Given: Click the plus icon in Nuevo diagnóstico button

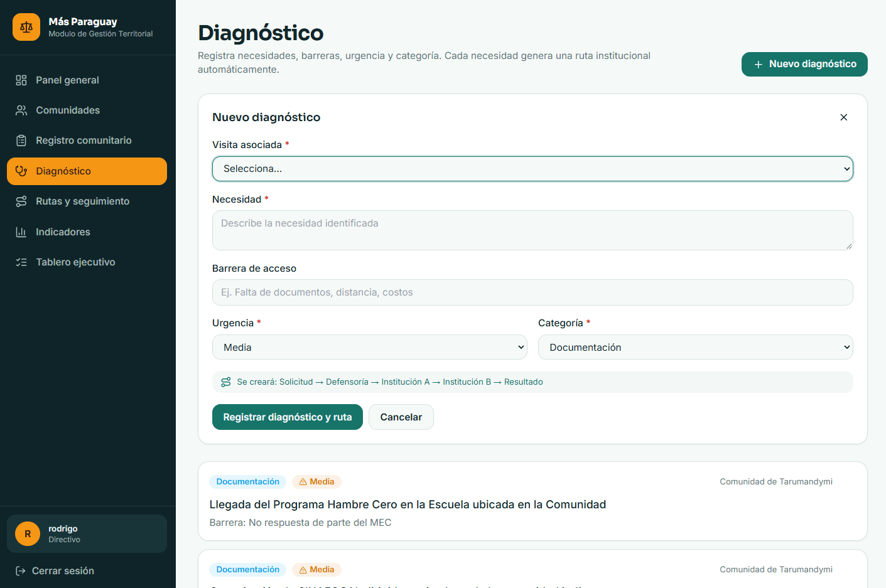Looking at the screenshot, I should pos(759,65).
